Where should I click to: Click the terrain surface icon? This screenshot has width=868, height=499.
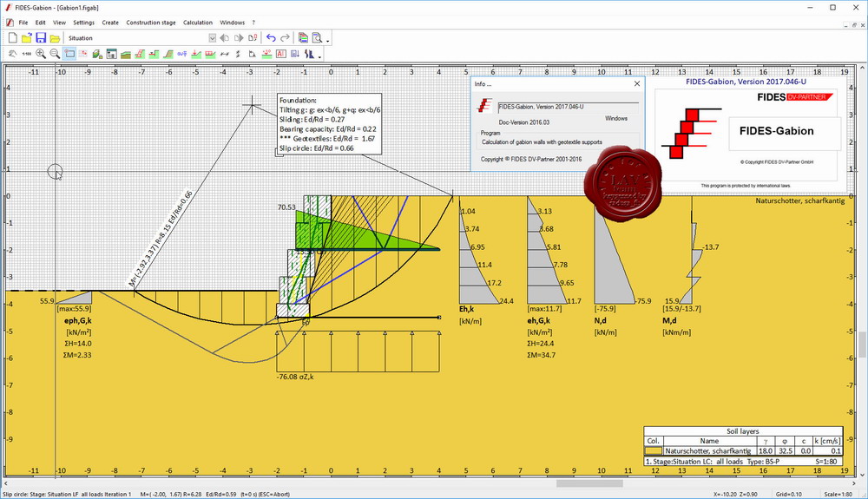click(126, 54)
